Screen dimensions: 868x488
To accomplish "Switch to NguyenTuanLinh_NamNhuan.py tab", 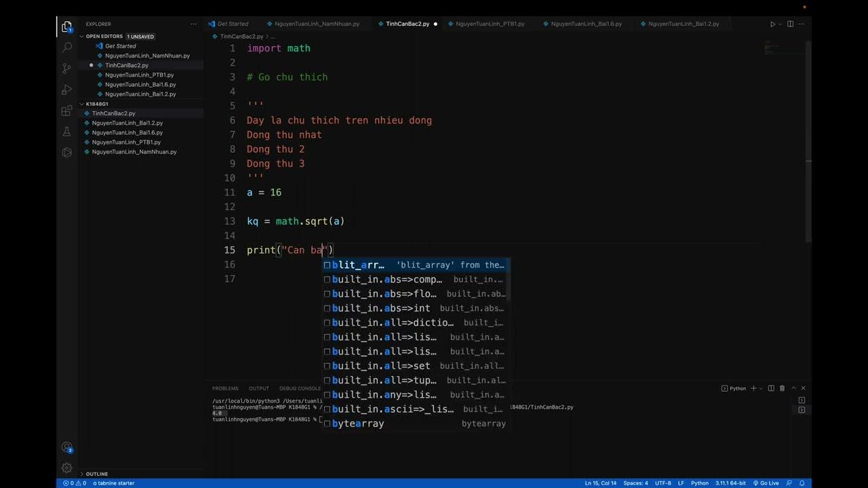I will (317, 24).
